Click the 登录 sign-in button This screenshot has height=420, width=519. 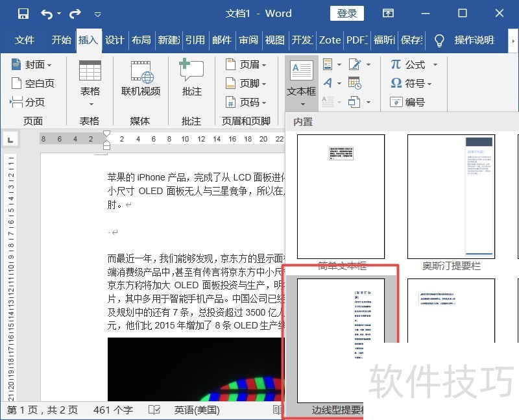coord(347,14)
